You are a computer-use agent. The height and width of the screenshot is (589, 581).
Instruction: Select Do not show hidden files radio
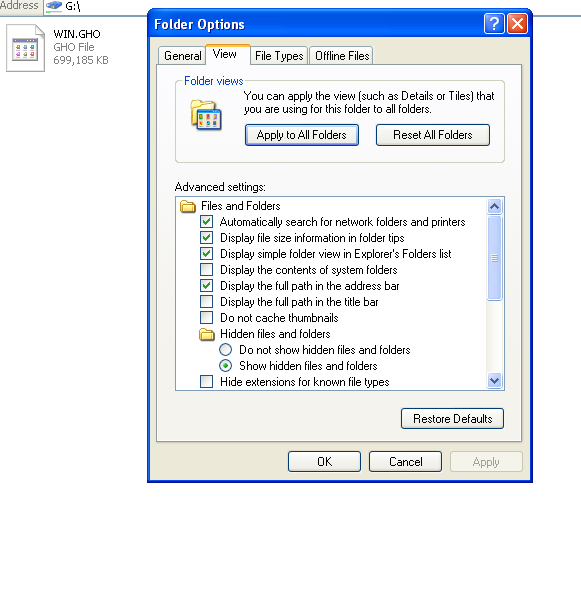point(225,350)
